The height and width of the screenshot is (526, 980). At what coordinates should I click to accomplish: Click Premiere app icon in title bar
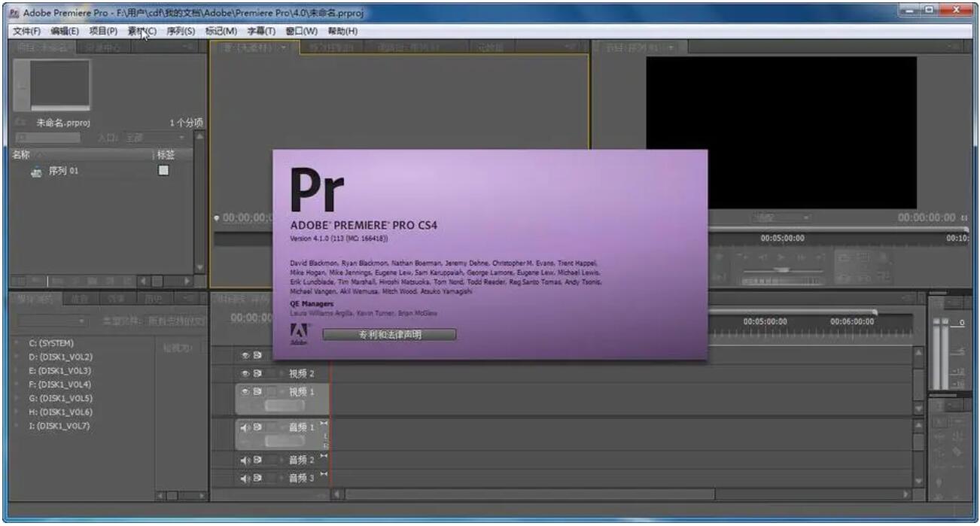coord(16,13)
